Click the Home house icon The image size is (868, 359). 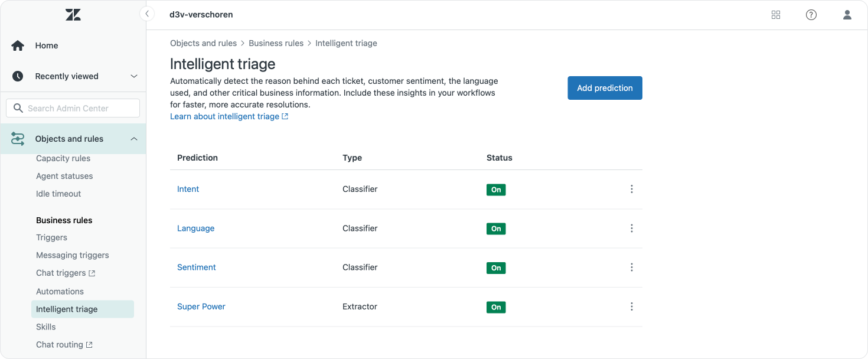[x=18, y=45]
